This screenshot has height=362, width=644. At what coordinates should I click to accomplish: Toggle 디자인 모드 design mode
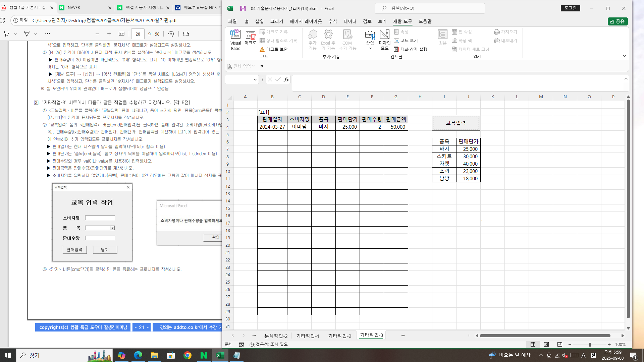[384, 39]
